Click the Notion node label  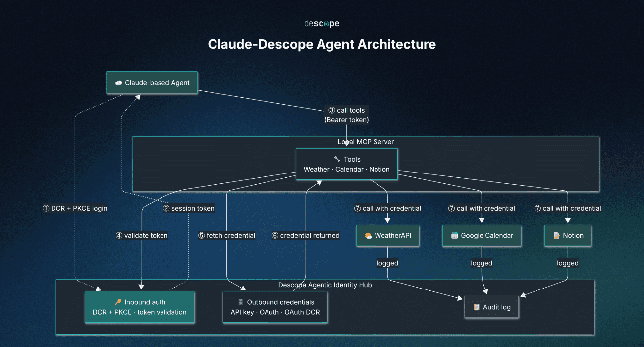tap(573, 236)
